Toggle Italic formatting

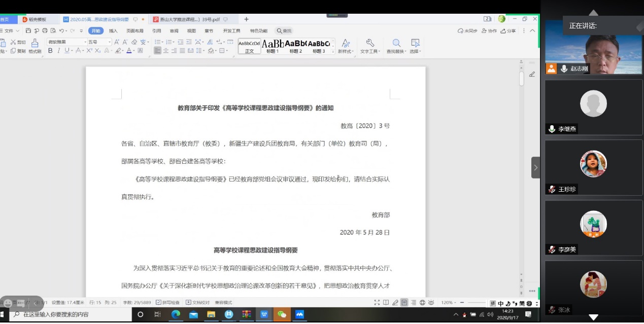[x=59, y=51]
